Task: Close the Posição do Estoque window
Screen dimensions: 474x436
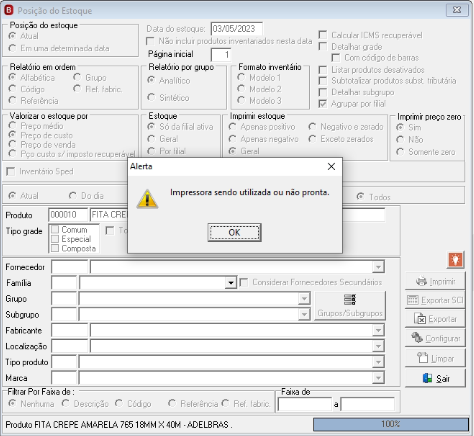Action: 457,10
